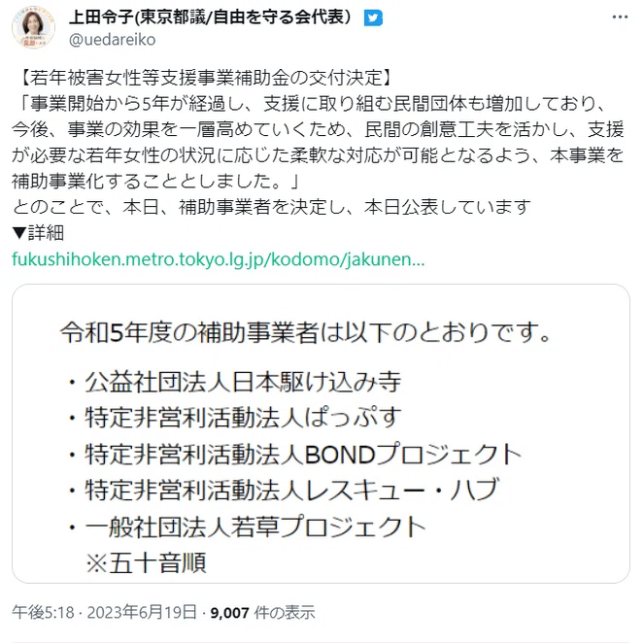Open 上田令子's profile avatar

tap(33, 27)
